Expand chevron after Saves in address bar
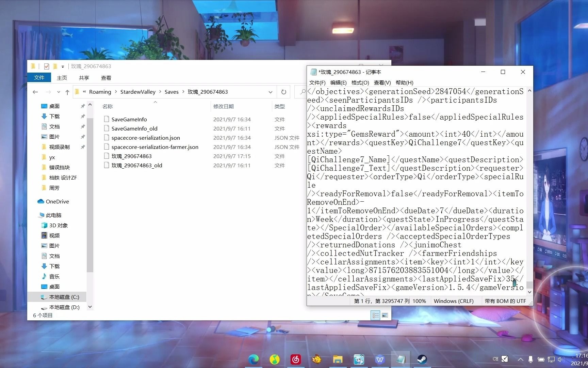Image resolution: width=588 pixels, height=368 pixels. pos(183,92)
